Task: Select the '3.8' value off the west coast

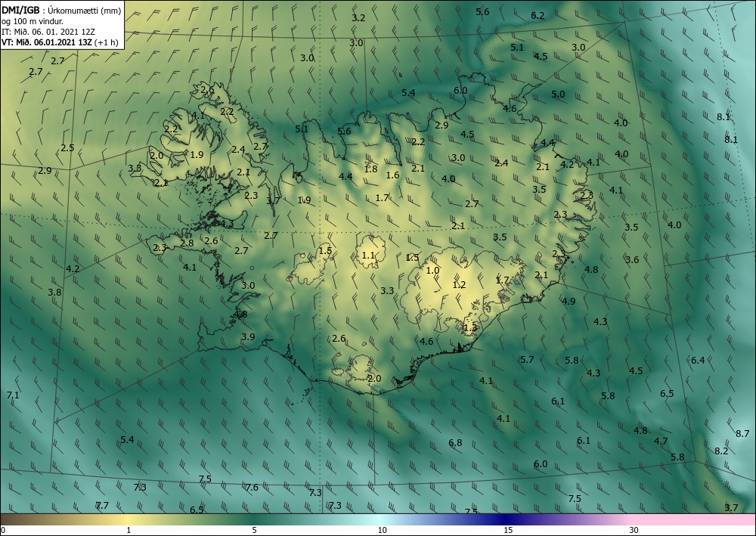Action: click(54, 292)
